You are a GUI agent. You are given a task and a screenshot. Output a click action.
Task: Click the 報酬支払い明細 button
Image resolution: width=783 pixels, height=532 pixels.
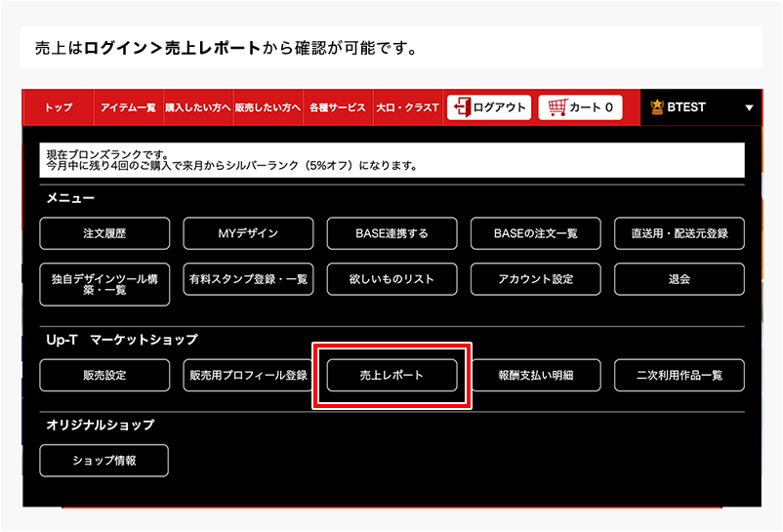(535, 376)
